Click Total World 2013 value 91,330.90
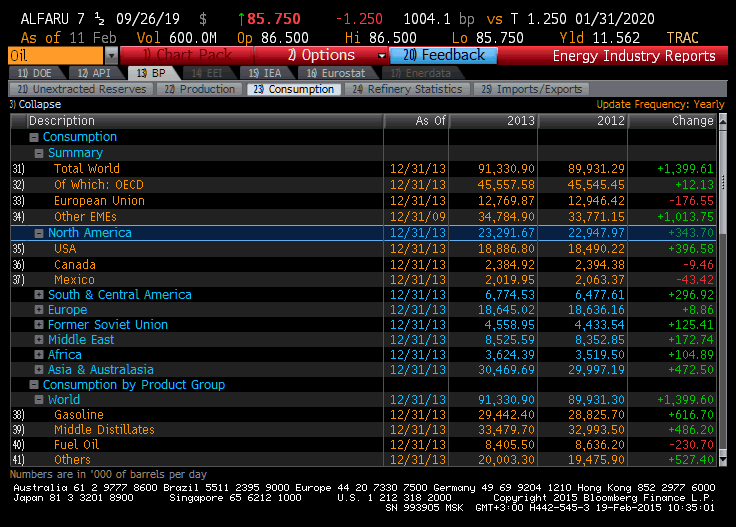The image size is (736, 527). (506, 169)
